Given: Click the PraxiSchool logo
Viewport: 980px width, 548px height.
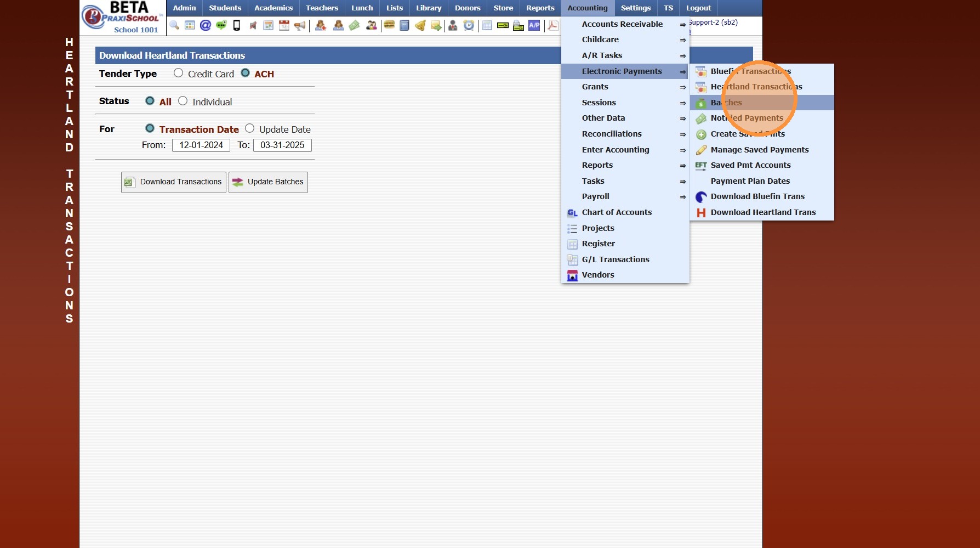Looking at the screenshot, I should 122,16.
